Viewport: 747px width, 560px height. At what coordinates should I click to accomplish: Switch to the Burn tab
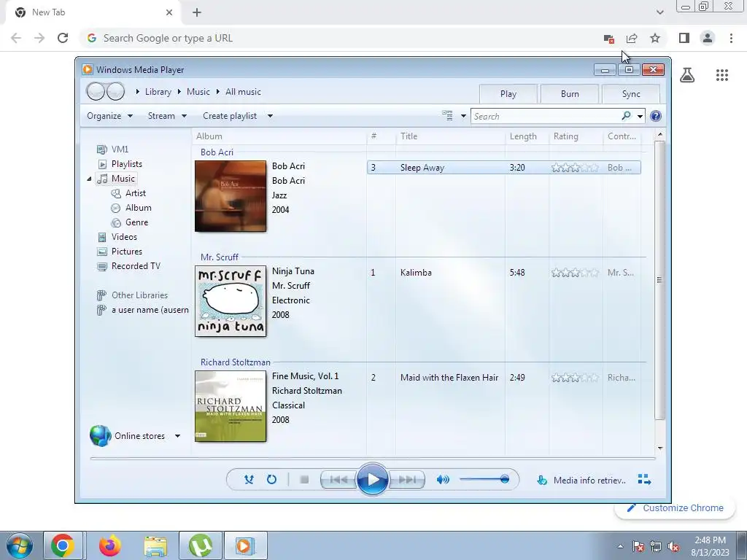pos(570,94)
